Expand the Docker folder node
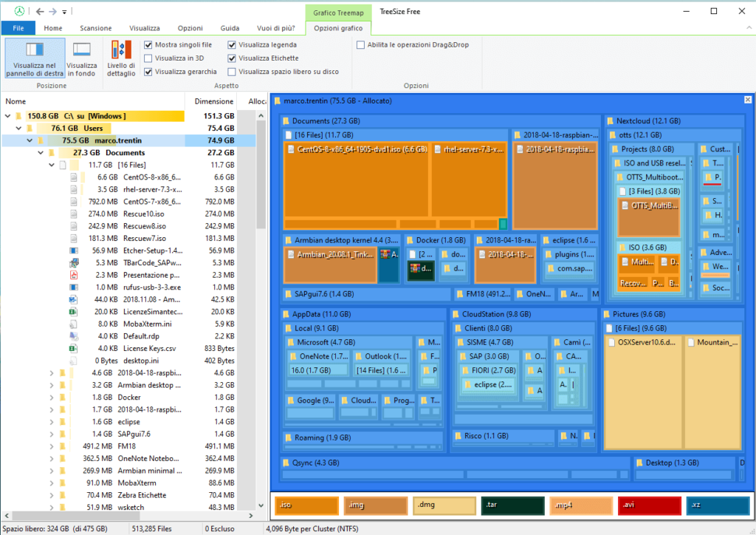Viewport: 756px width, 535px height. tap(52, 398)
